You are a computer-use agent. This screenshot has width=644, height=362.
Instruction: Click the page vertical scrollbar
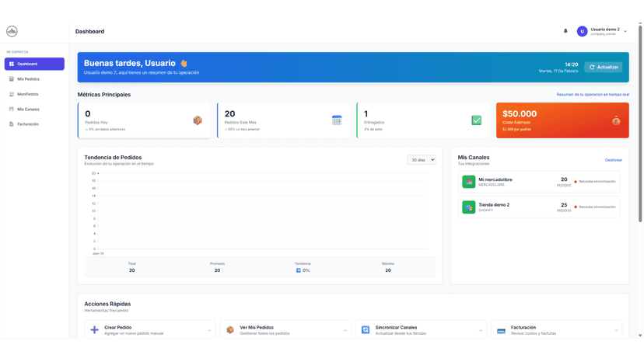pyautogui.click(x=640, y=124)
